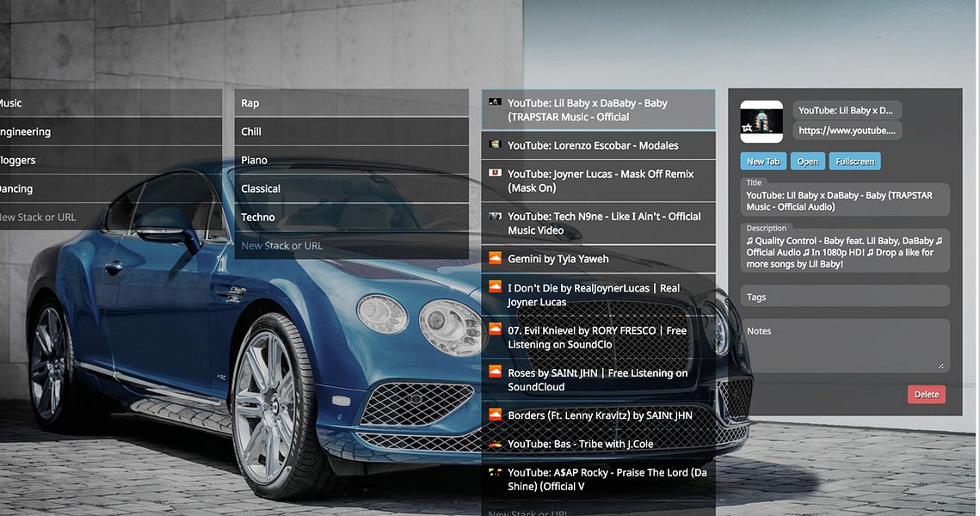
Task: Delete the selected bookmark
Action: pyautogui.click(x=927, y=394)
